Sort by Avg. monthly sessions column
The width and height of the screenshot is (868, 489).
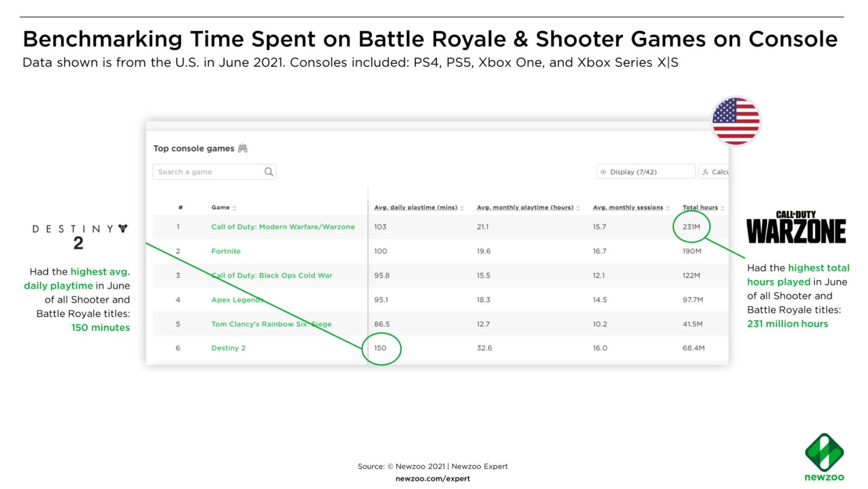[631, 208]
